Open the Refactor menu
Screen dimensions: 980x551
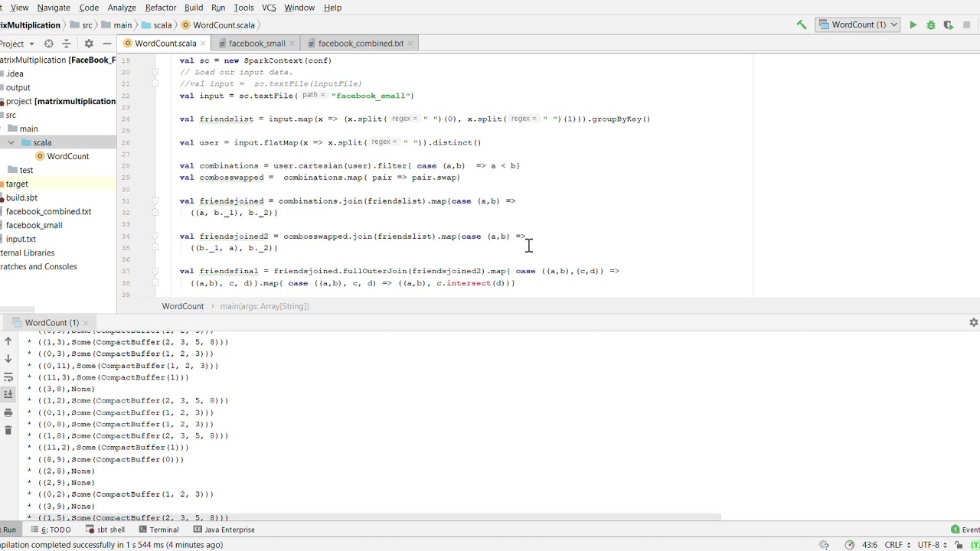click(161, 7)
